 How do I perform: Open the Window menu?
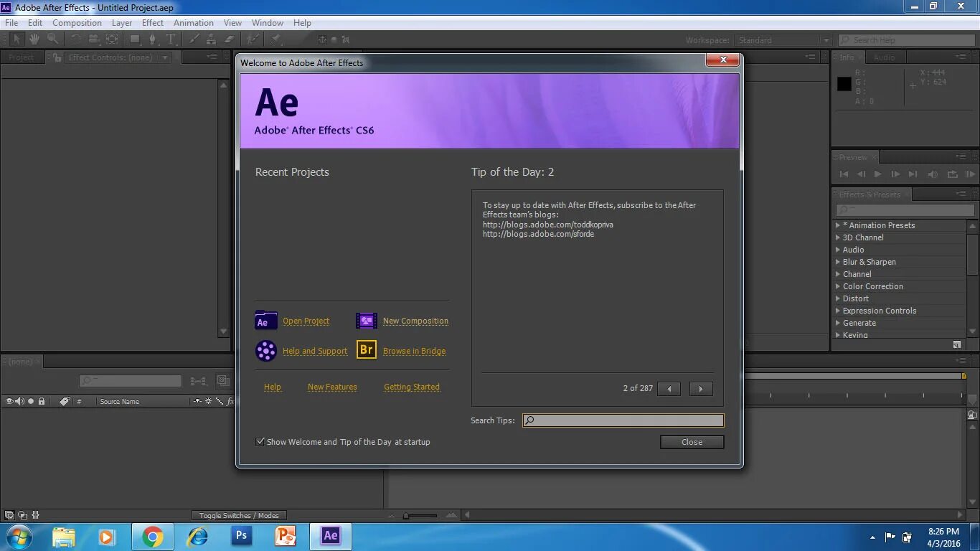(x=268, y=23)
